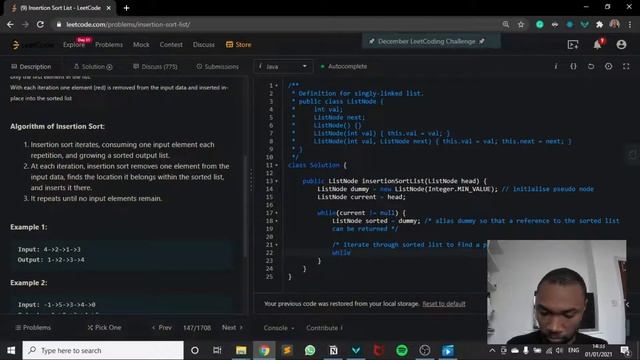Click the webcam video overlay

(556, 292)
